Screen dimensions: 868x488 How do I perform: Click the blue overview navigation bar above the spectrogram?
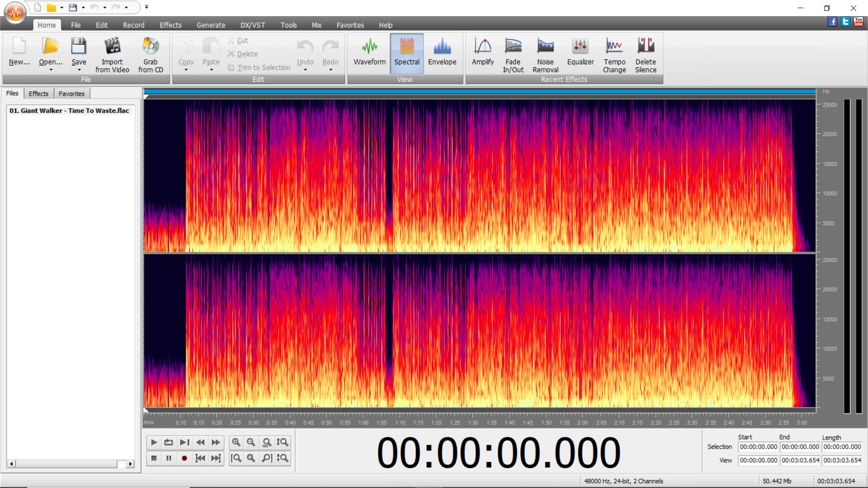tap(480, 92)
